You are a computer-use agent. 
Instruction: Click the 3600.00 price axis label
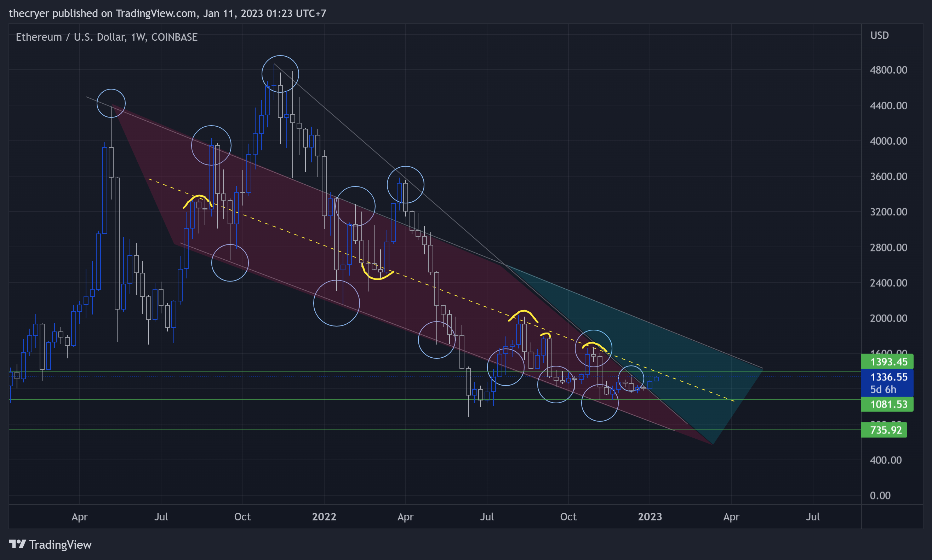(888, 176)
